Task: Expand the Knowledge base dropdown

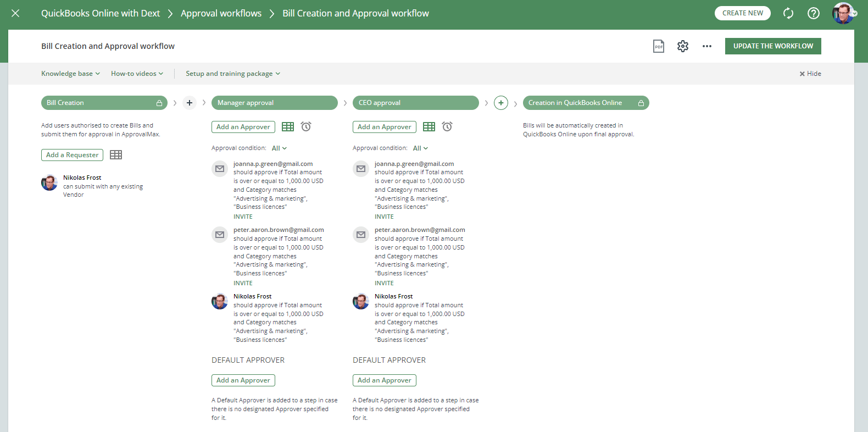Action: click(70, 74)
